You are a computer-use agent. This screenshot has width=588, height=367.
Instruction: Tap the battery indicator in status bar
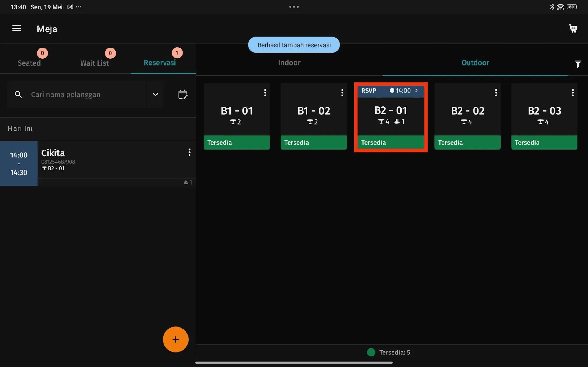pos(572,7)
